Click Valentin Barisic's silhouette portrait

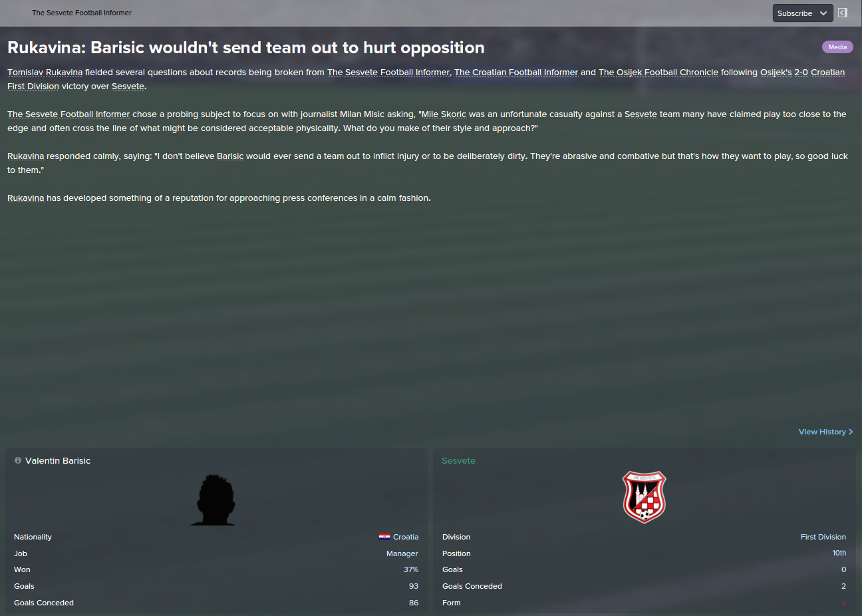(214, 500)
